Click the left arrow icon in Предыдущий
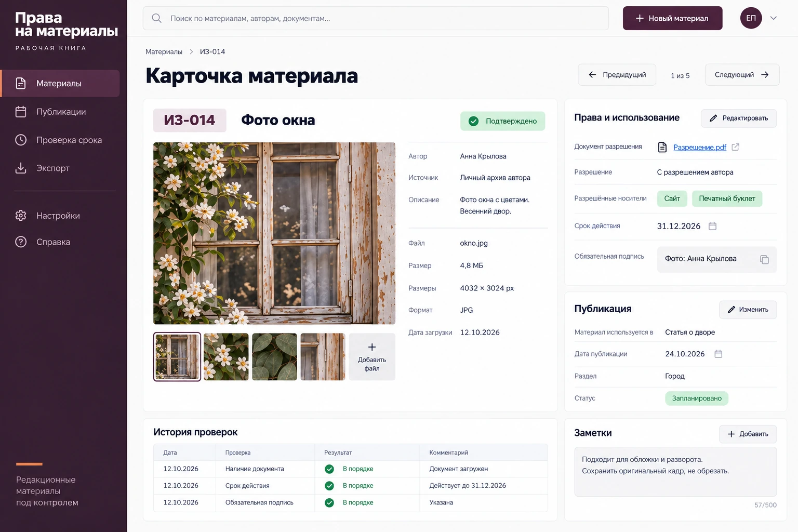The height and width of the screenshot is (532, 798). (592, 75)
